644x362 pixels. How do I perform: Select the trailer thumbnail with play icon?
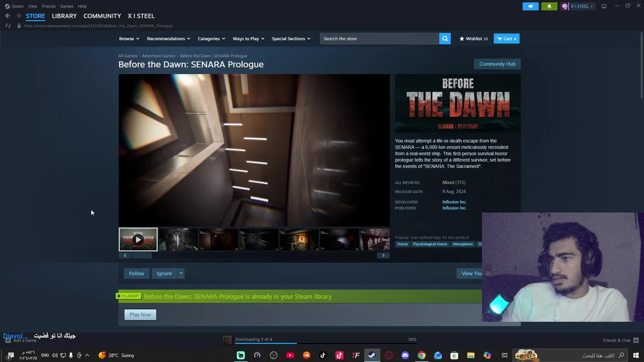pyautogui.click(x=138, y=239)
